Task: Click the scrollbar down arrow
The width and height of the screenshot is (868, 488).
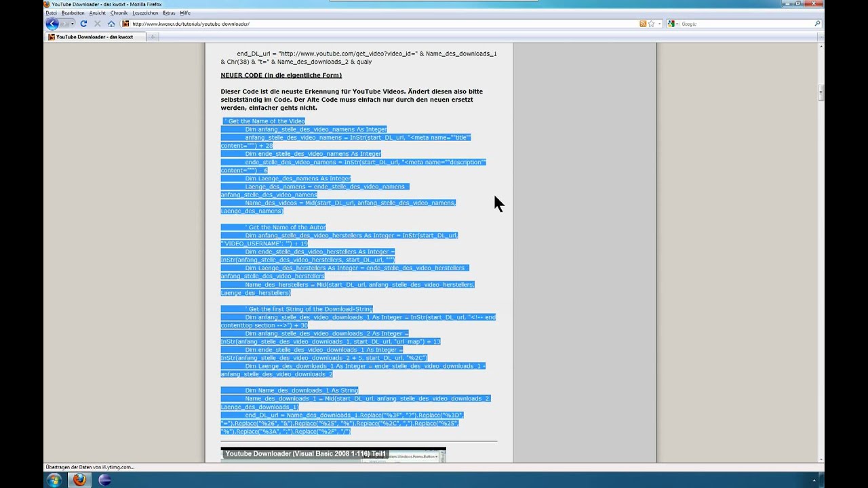Action: click(820, 460)
